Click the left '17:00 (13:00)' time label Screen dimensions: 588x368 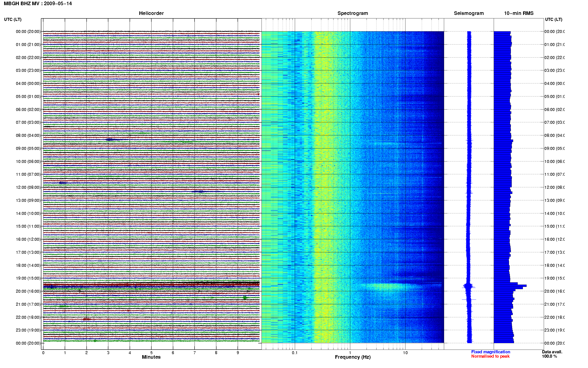click(28, 252)
